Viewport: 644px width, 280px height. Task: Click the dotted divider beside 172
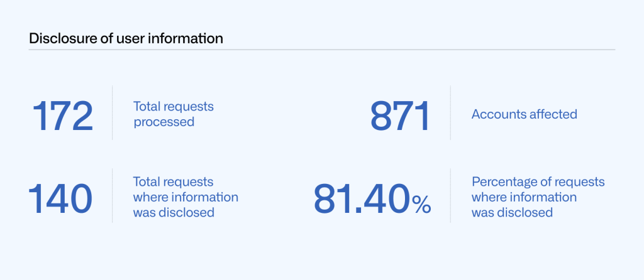point(113,113)
